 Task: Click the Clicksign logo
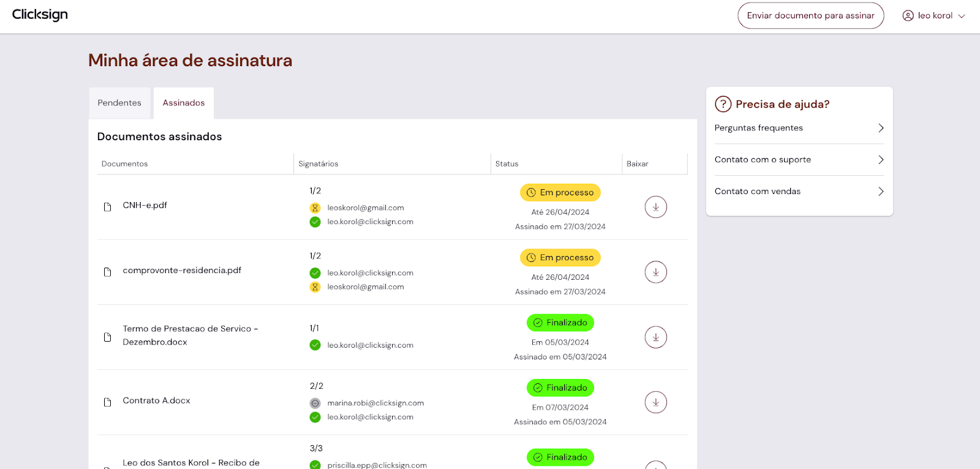pyautogui.click(x=40, y=15)
